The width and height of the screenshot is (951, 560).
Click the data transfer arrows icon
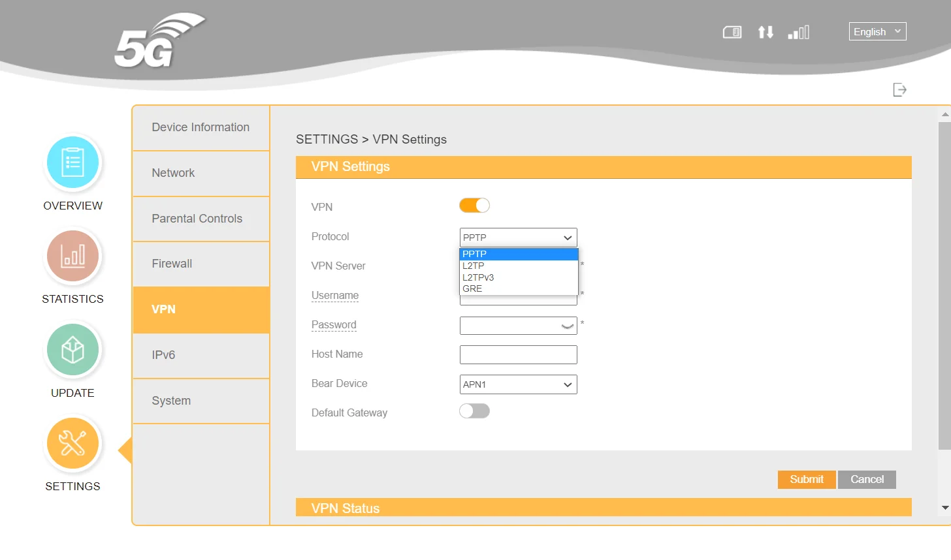coord(766,32)
